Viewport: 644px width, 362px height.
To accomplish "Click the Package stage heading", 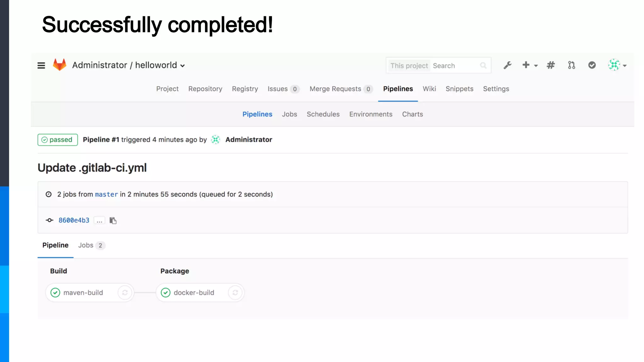I will (175, 271).
